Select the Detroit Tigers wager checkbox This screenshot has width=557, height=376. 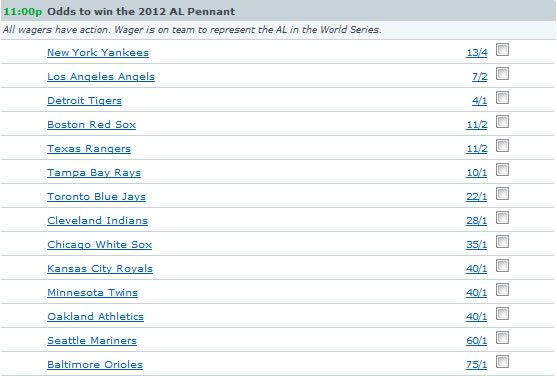[x=502, y=97]
